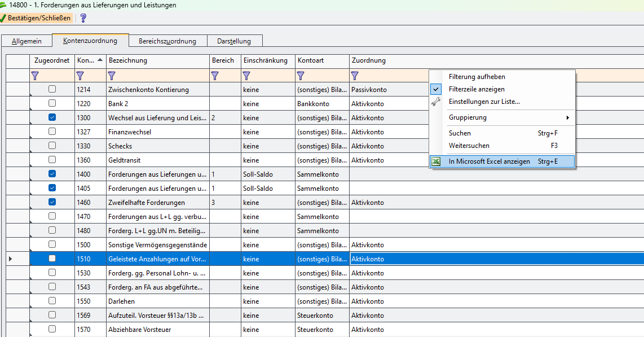The width and height of the screenshot is (644, 337).
Task: Click the filter funnel icon under Zugeordnet
Action: pyautogui.click(x=35, y=75)
